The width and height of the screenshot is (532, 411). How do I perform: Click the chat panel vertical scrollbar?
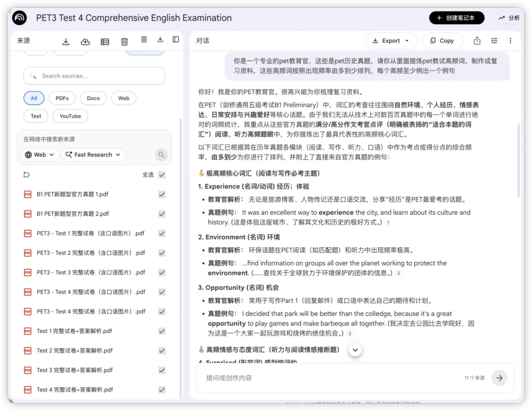[x=518, y=160]
